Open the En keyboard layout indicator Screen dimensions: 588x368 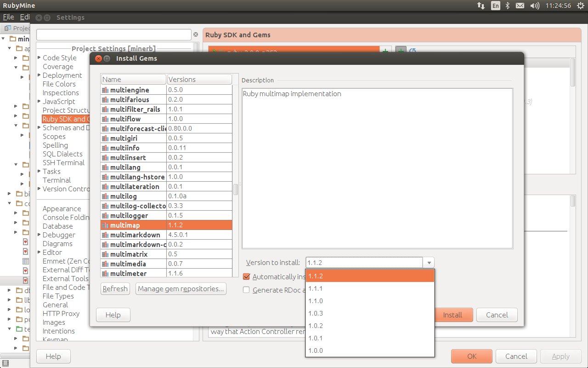[x=495, y=6]
